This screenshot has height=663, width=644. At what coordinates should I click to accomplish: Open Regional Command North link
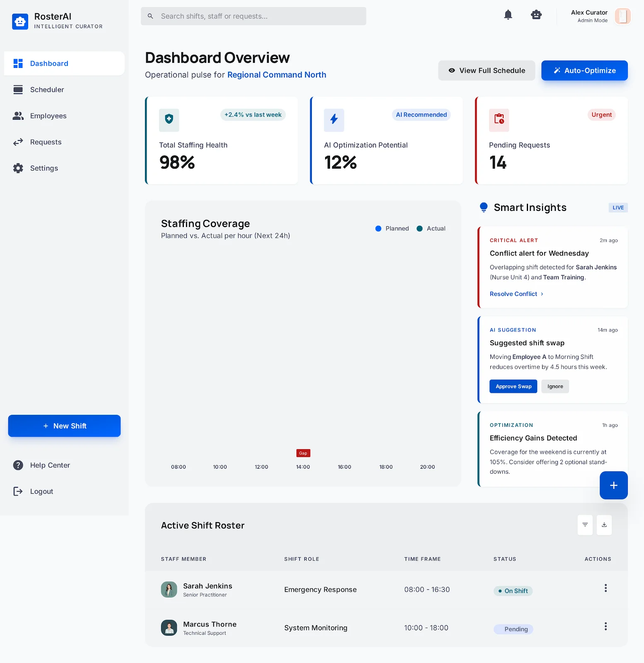click(277, 75)
